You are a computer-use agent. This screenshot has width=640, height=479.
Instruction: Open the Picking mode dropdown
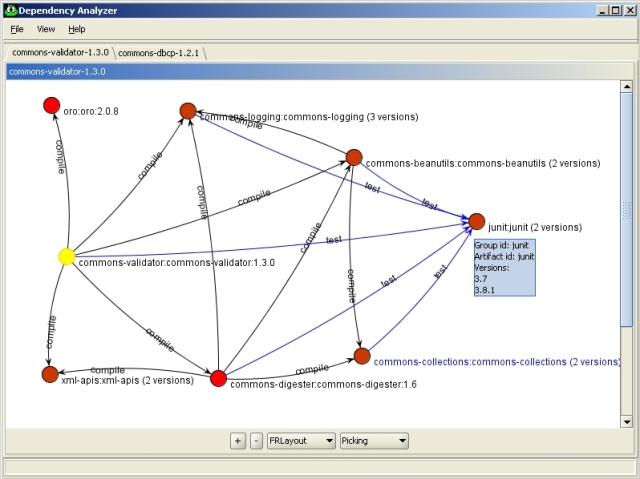(374, 441)
